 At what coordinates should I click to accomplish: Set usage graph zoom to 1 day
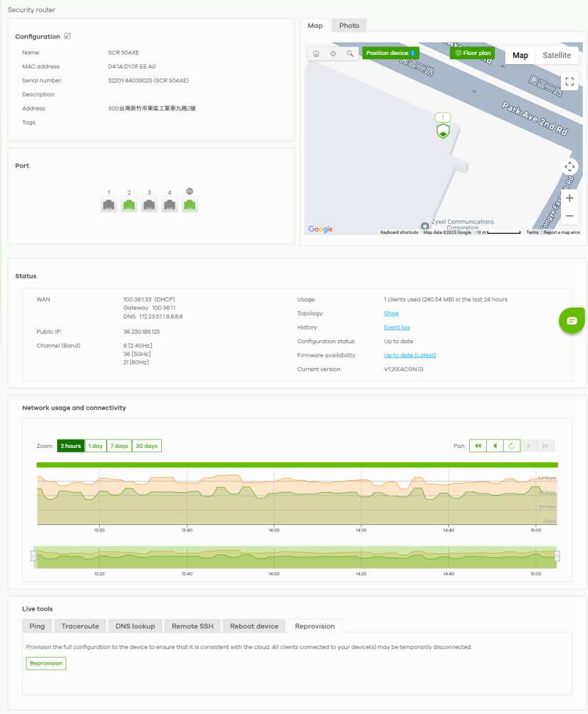pyautogui.click(x=96, y=446)
